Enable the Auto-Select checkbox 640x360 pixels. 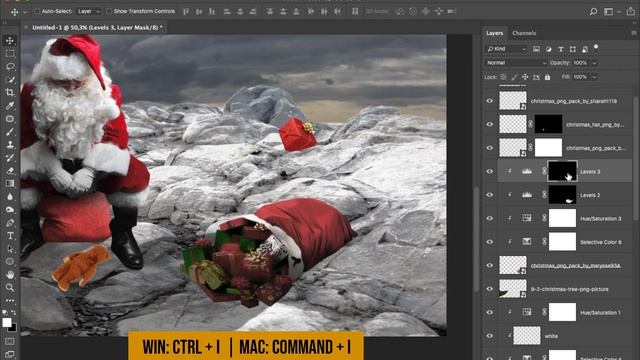[37, 11]
